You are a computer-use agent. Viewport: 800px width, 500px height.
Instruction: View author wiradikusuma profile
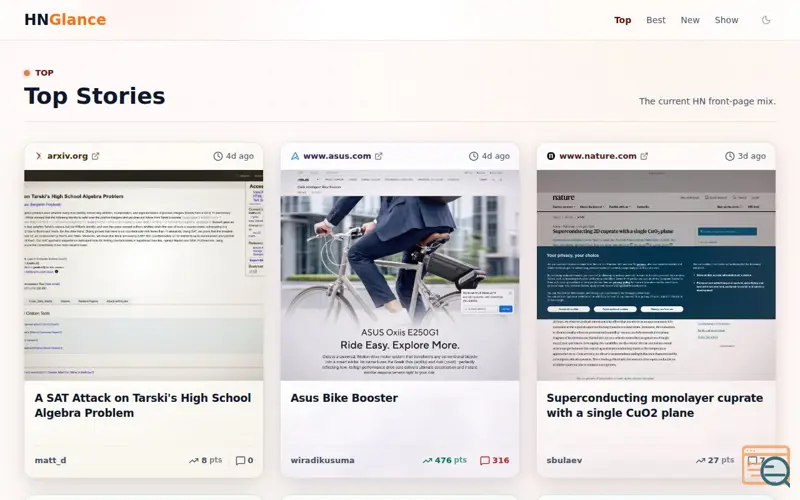322,460
